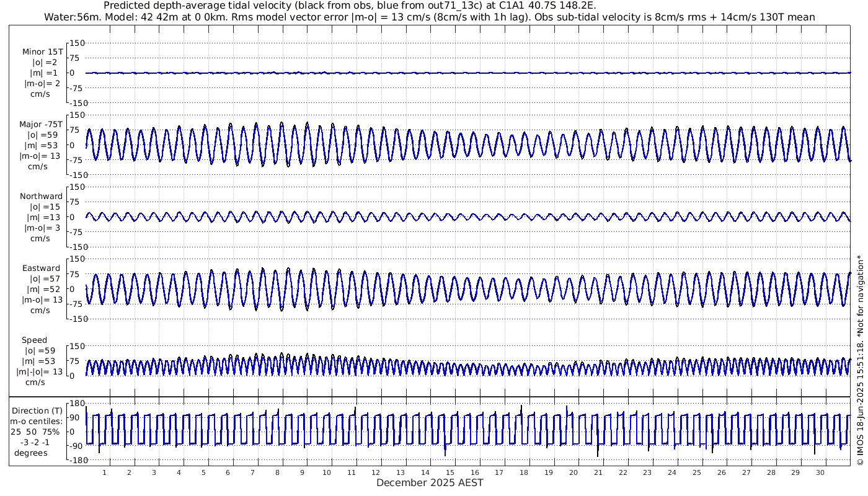Viewport: 868px width, 496px height.
Task: Click the 'December 2025 AEST' axis title
Action: coord(430,482)
